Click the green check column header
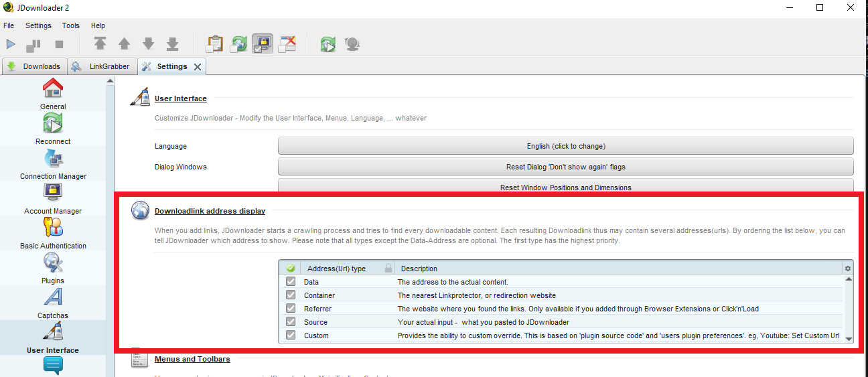868x377 pixels. pos(291,269)
